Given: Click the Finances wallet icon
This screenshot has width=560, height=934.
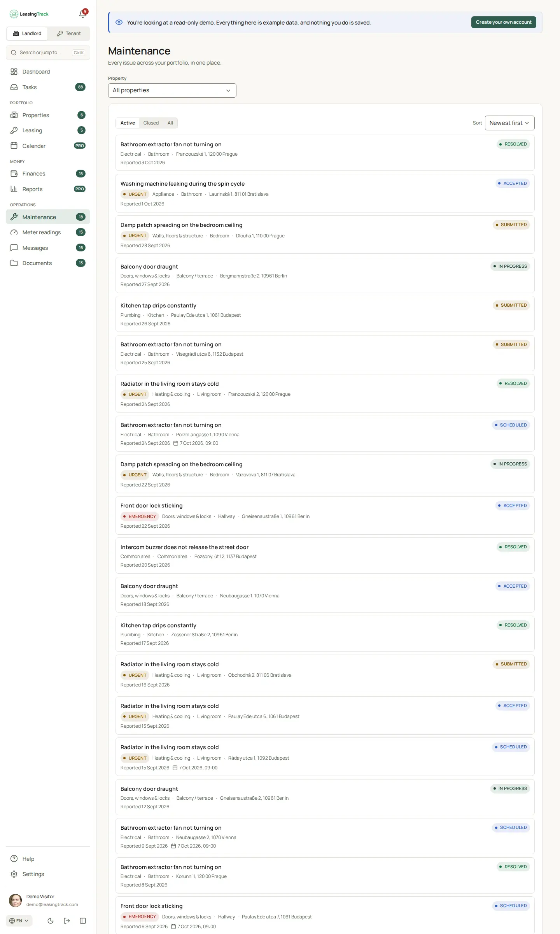Looking at the screenshot, I should click(x=14, y=174).
